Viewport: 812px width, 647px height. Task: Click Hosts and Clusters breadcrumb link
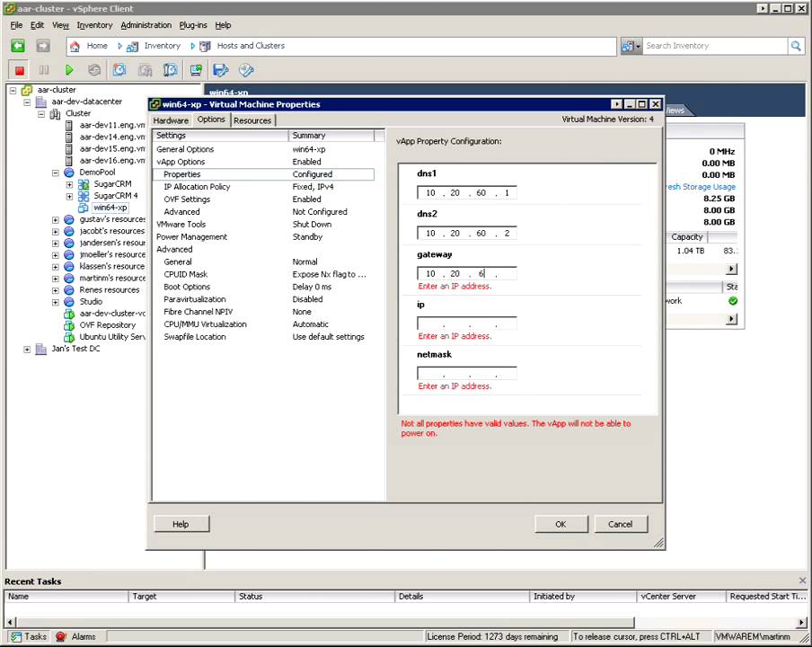pos(251,46)
